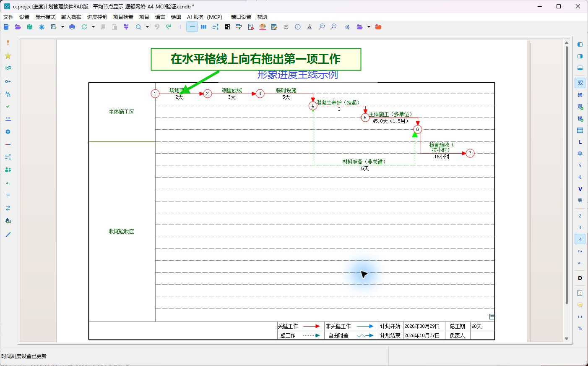The width and height of the screenshot is (588, 366).
Task: Click the 2026年08月29日 planned start date
Action: (x=422, y=326)
